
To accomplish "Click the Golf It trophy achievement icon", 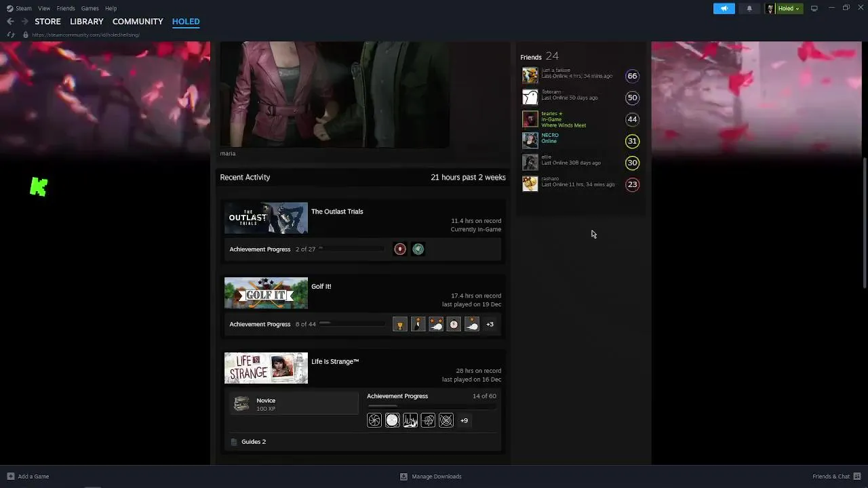I will pos(400,325).
